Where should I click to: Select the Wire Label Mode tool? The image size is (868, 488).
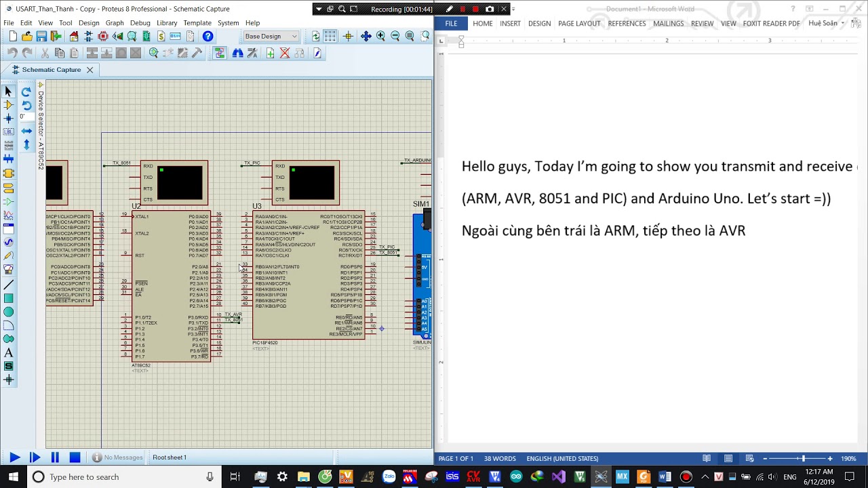coord(8,132)
